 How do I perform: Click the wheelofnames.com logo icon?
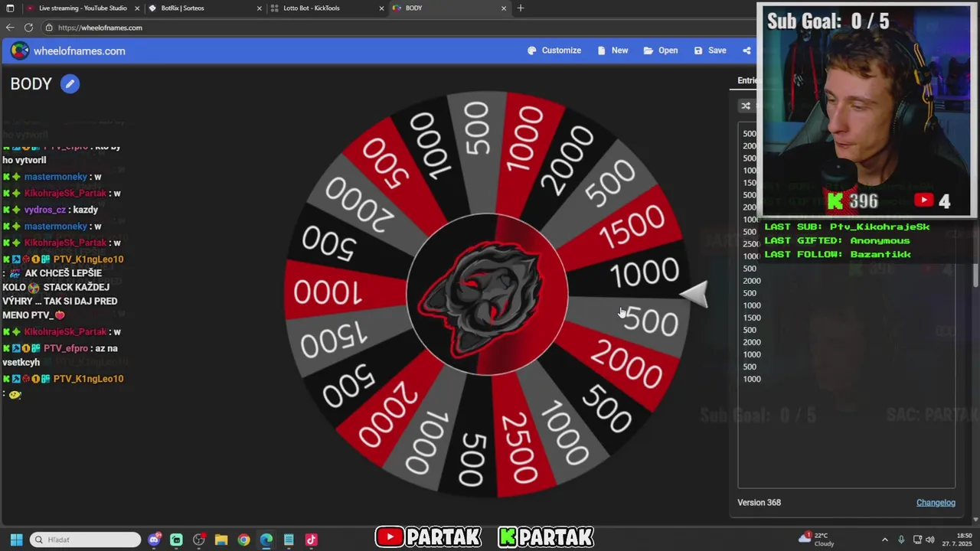[x=19, y=51]
